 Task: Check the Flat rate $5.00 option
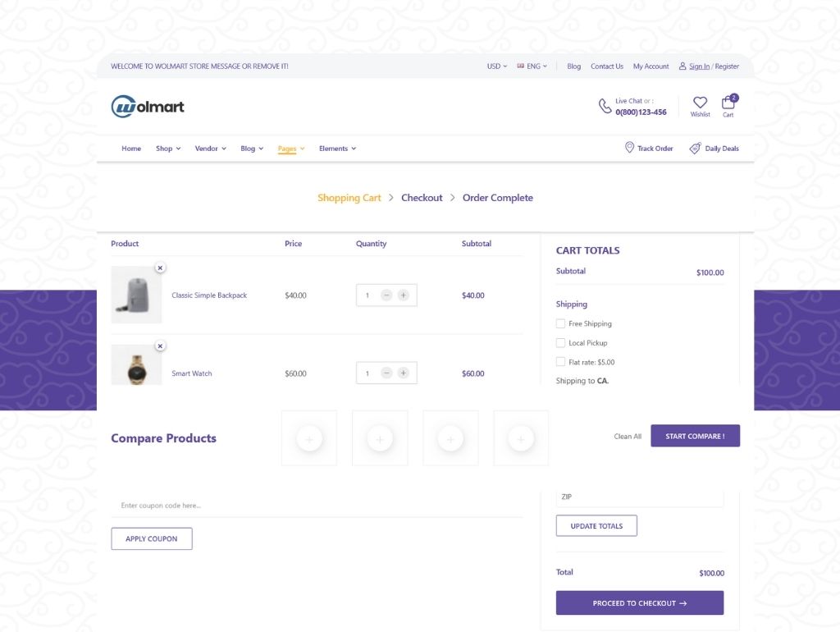[561, 362]
